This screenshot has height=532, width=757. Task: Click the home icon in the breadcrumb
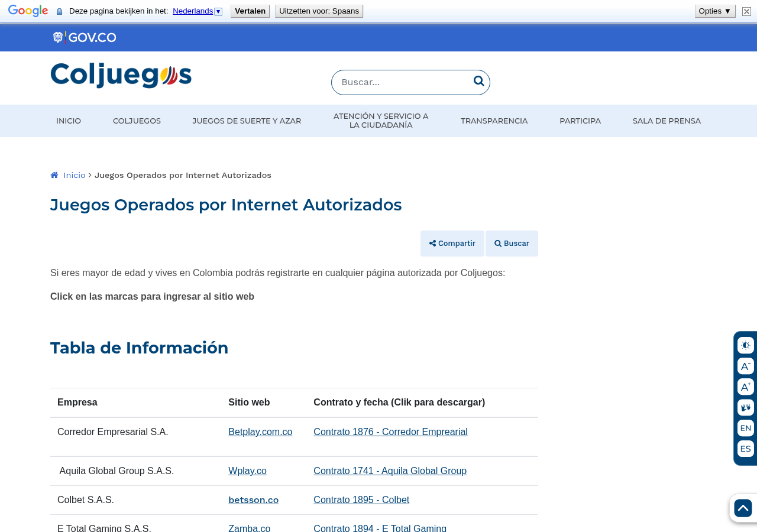click(54, 175)
